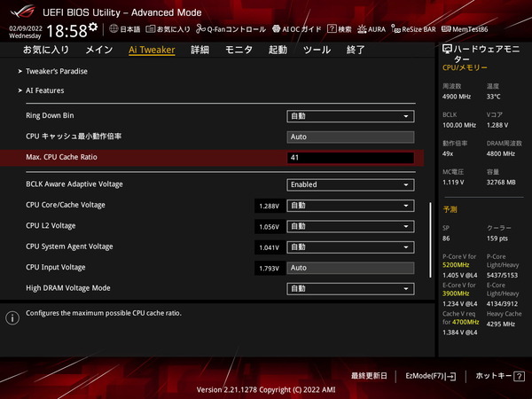Switch to the 起動 tab

tap(278, 50)
